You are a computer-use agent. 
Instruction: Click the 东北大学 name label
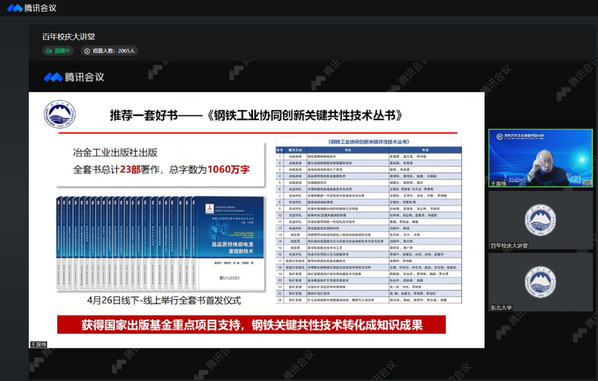tap(501, 307)
